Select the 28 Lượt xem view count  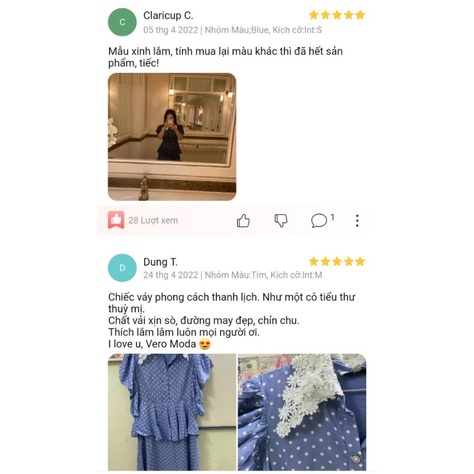153,220
